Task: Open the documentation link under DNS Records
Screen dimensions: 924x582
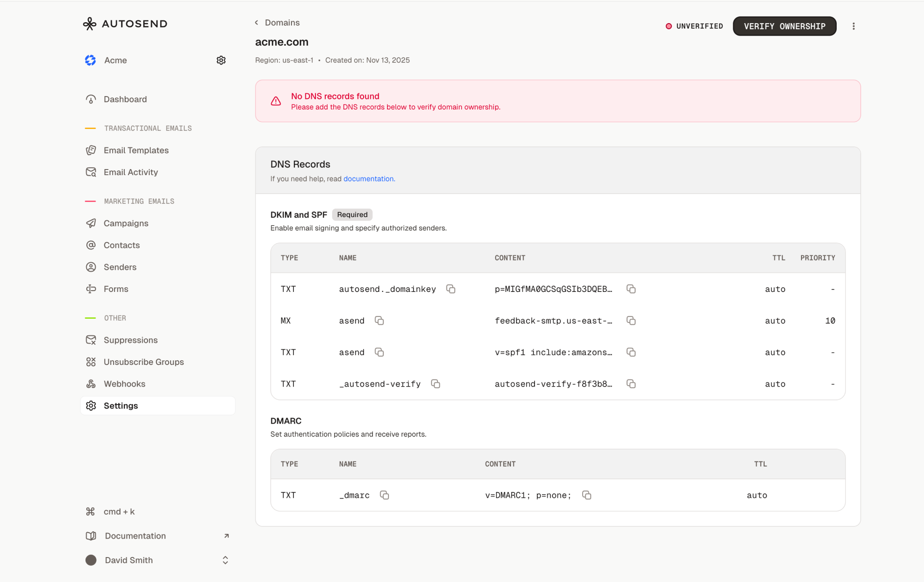Action: click(369, 179)
